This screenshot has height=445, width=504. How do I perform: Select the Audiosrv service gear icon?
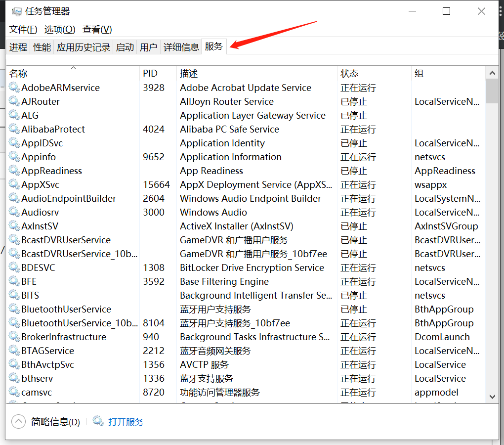[14, 212]
